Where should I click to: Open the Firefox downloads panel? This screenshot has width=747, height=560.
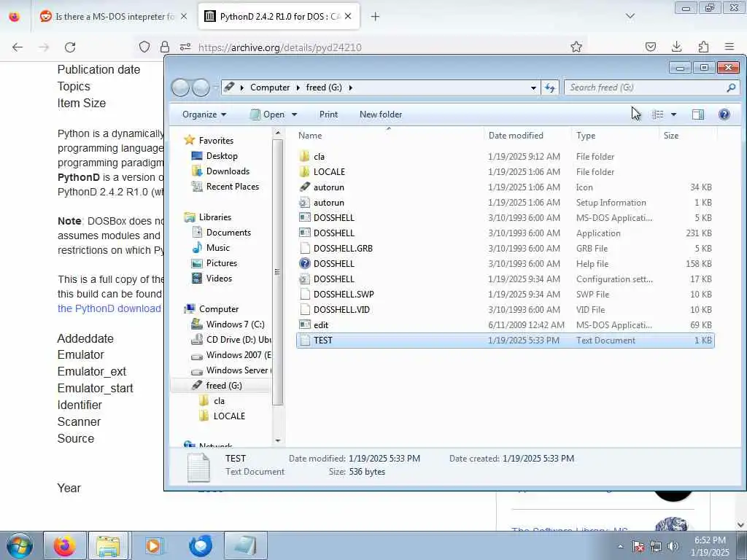(x=676, y=47)
